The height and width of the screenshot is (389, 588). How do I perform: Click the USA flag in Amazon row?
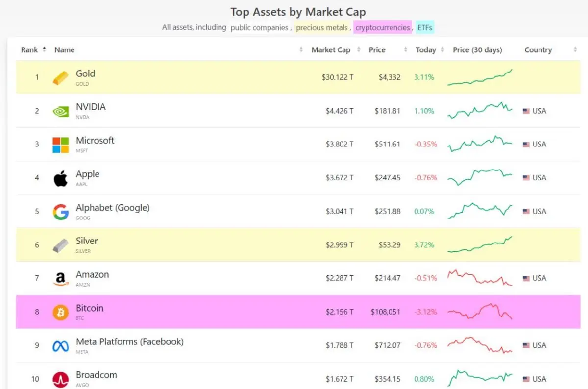coord(526,278)
